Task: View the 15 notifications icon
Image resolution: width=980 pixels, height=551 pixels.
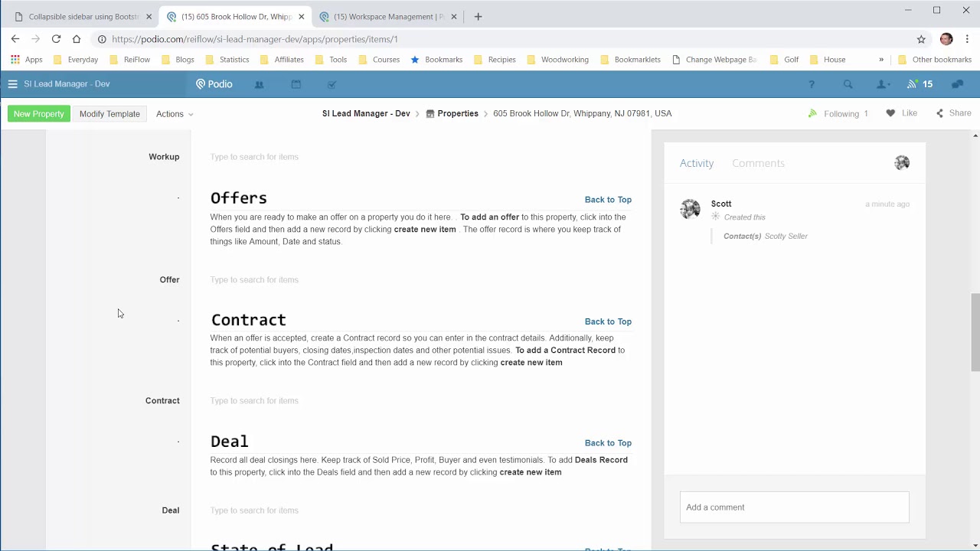Action: (920, 84)
